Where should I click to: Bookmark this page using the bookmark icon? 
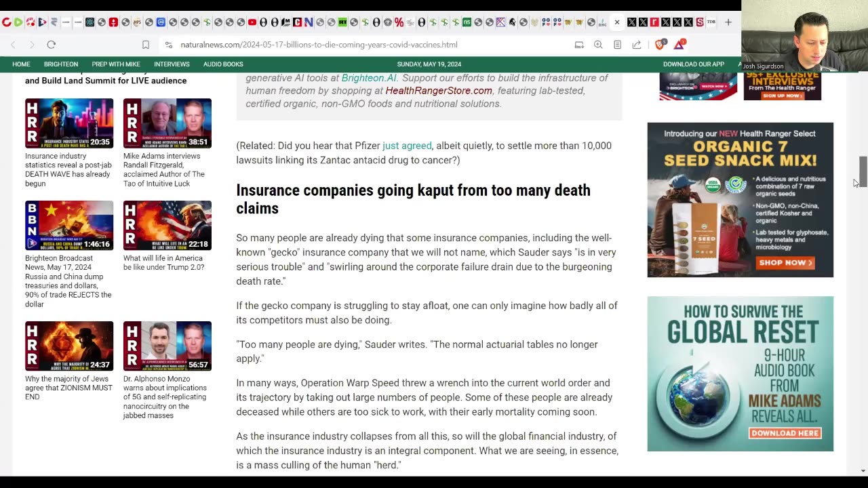pos(145,45)
